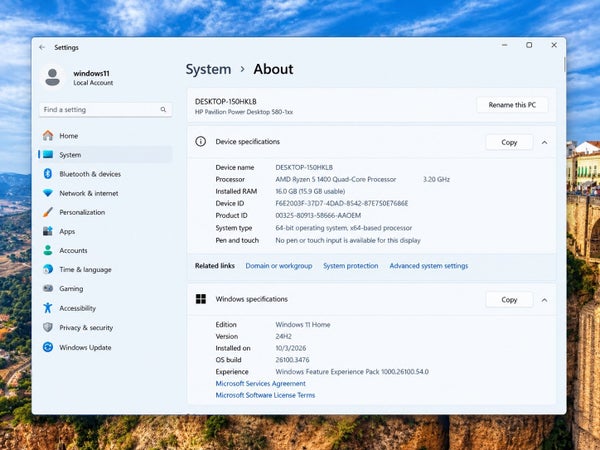
Task: Open Privacy & security sidebar label
Action: [86, 328]
